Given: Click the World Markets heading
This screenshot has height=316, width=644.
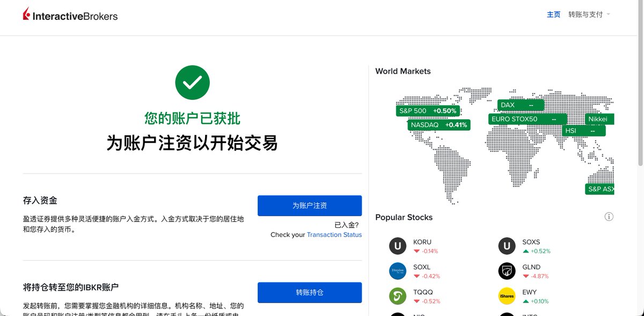Looking at the screenshot, I should coord(403,71).
